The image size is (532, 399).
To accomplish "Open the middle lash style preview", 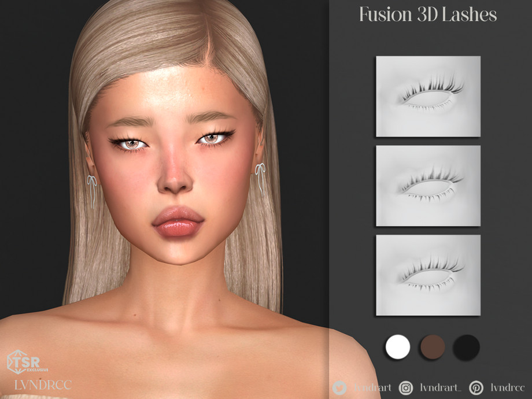I will tap(428, 185).
